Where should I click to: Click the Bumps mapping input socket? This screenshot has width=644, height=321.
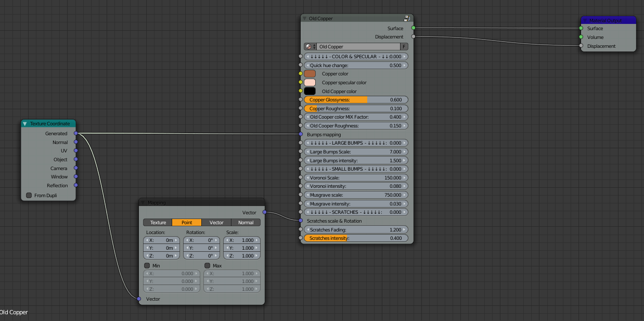click(x=301, y=135)
